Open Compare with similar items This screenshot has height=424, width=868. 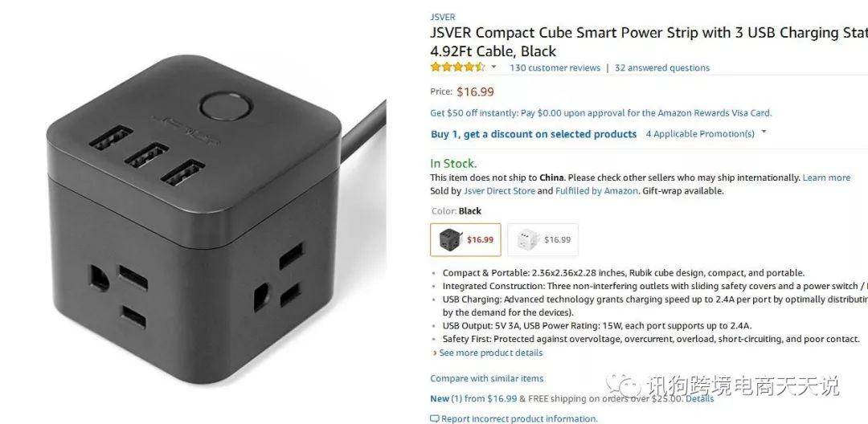pyautogui.click(x=486, y=379)
